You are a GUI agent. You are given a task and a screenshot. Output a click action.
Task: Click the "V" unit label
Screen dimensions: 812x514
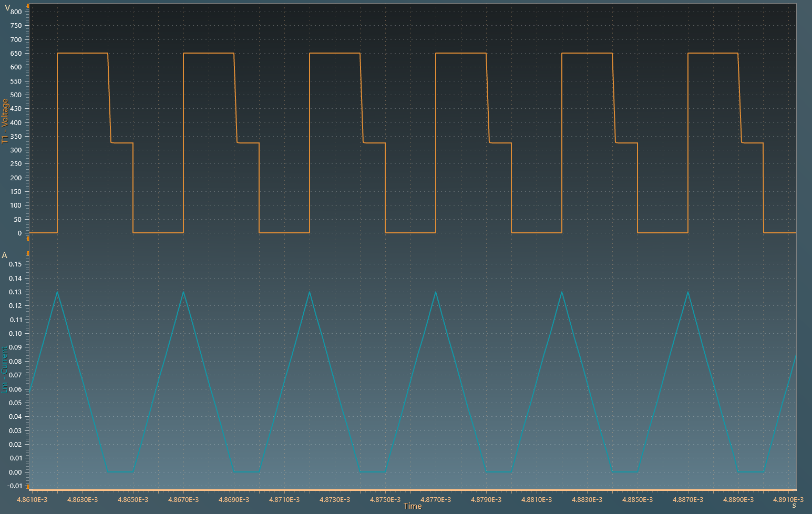click(7, 7)
